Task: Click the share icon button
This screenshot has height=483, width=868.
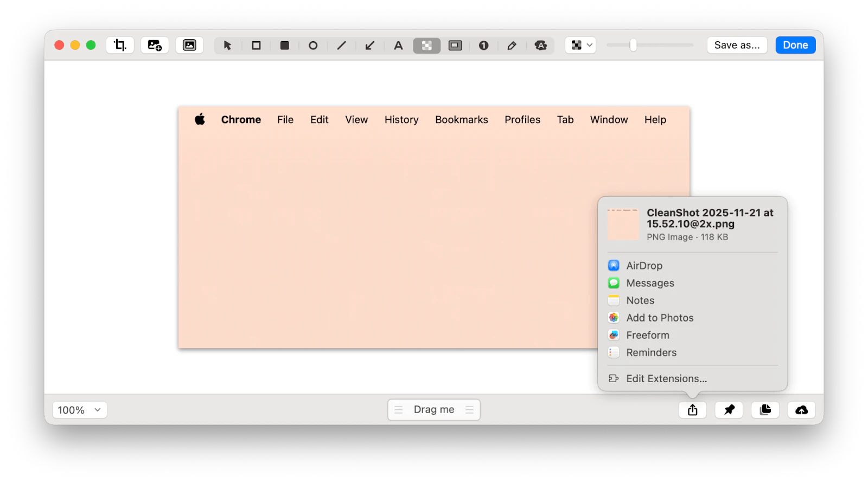Action: pyautogui.click(x=693, y=410)
